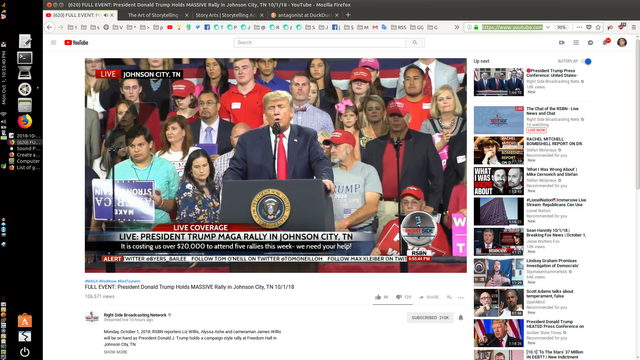This screenshot has height=360, width=640.
Task: Open the YouTube bookmark in bookmarks toolbar
Action: point(170,27)
